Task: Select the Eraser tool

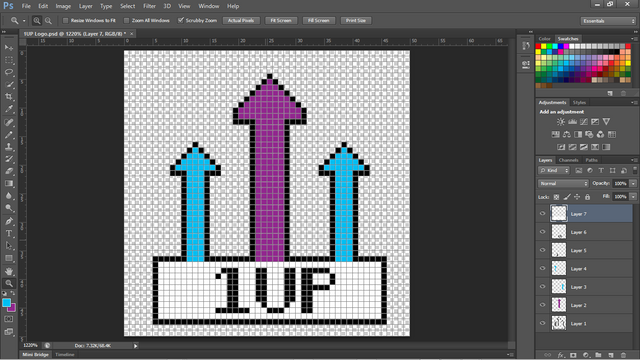Action: tap(9, 171)
